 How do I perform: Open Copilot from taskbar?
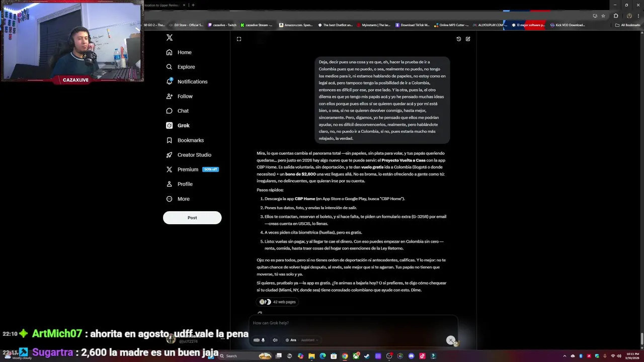pyautogui.click(x=300, y=356)
